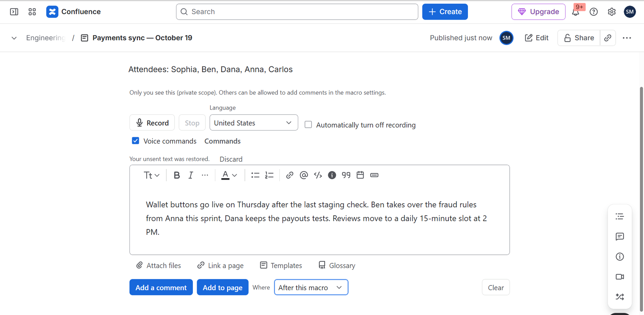This screenshot has height=315, width=644.
Task: Click Add a comment
Action: click(x=161, y=287)
